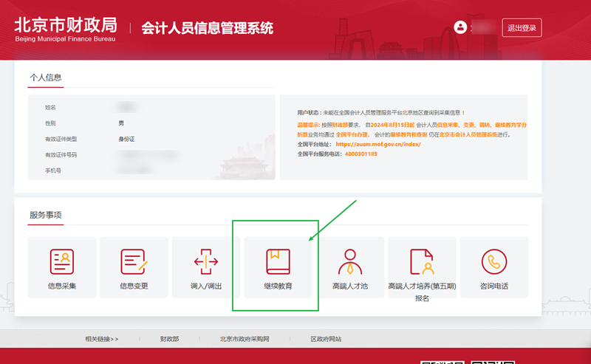Open 高端人才培养(第五期)报名 document icon
This screenshot has width=591, height=364.
tap(422, 261)
